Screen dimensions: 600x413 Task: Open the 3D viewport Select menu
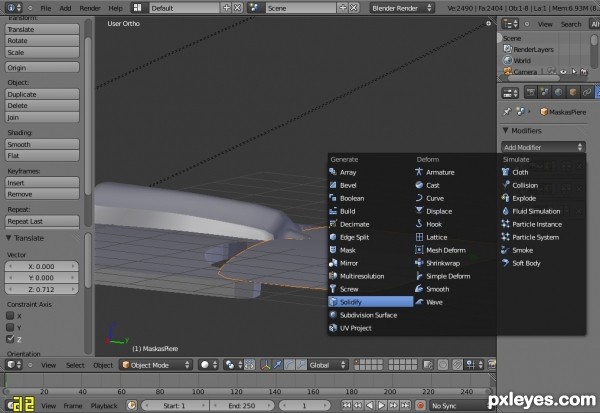coord(75,365)
